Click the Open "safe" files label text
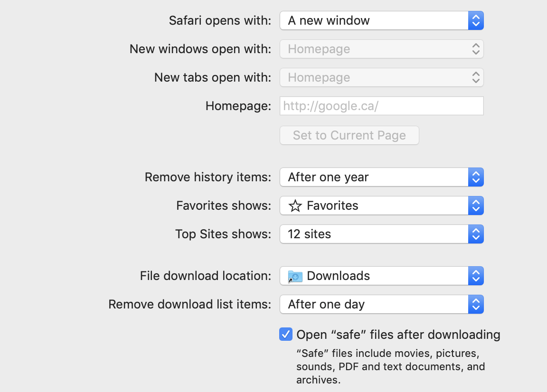 click(x=398, y=335)
